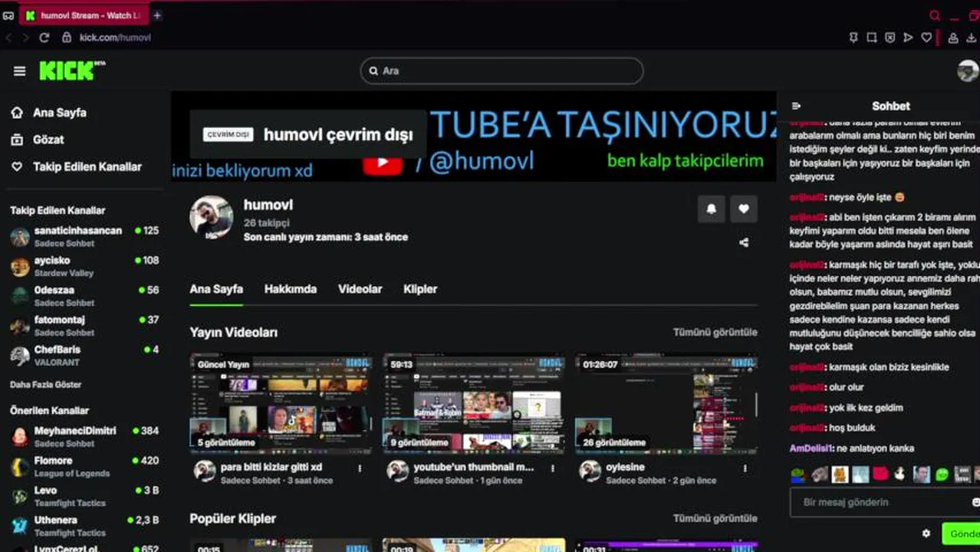
Task: Open the 59:13 video thumbnail
Action: point(474,404)
